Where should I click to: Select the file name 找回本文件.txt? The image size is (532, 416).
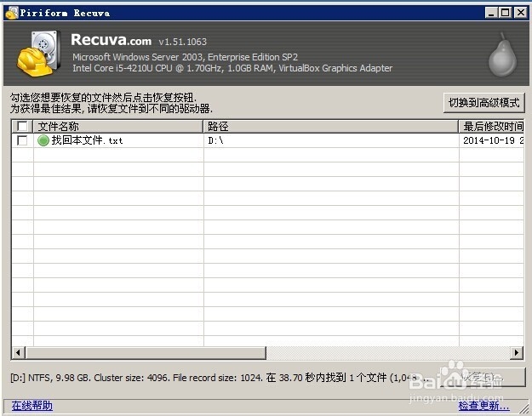coord(87,140)
